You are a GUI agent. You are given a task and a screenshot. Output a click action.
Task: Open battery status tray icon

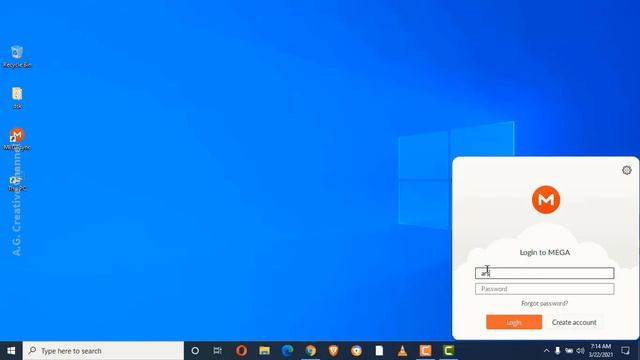(569, 351)
